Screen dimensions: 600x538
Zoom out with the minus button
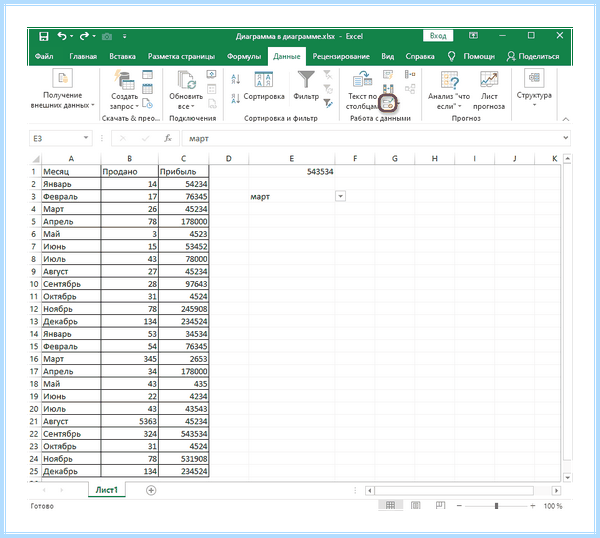459,506
